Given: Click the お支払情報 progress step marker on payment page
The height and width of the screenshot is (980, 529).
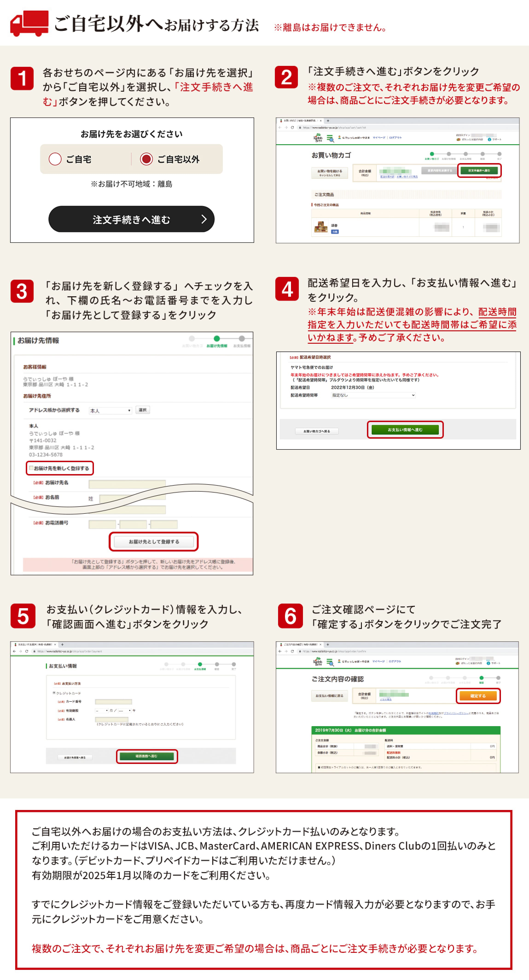Looking at the screenshot, I should click(x=200, y=664).
